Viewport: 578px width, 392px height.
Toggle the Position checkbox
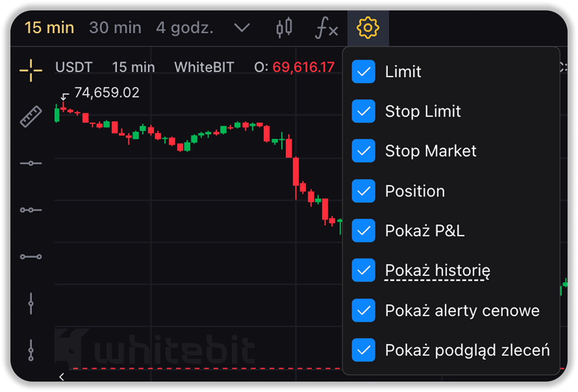[363, 191]
